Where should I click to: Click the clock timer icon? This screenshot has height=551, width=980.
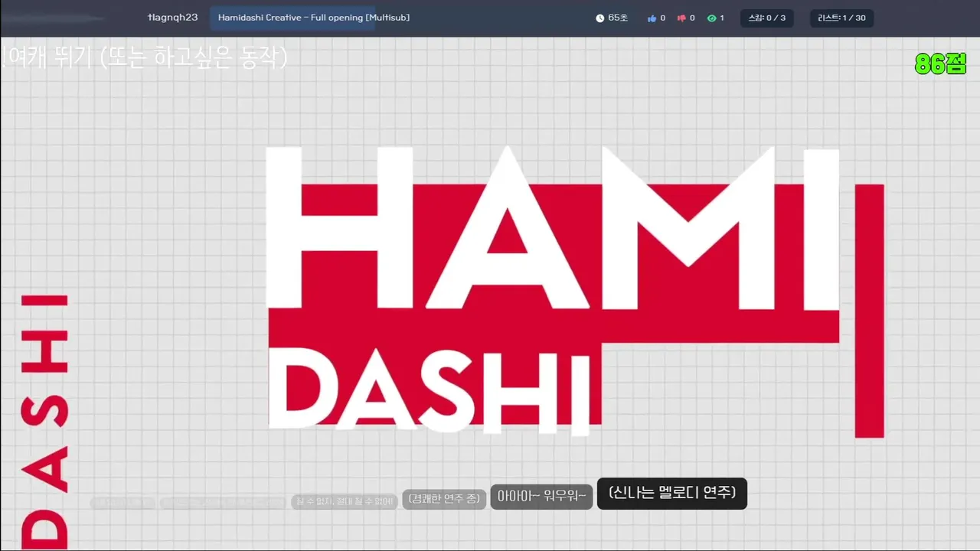(600, 18)
